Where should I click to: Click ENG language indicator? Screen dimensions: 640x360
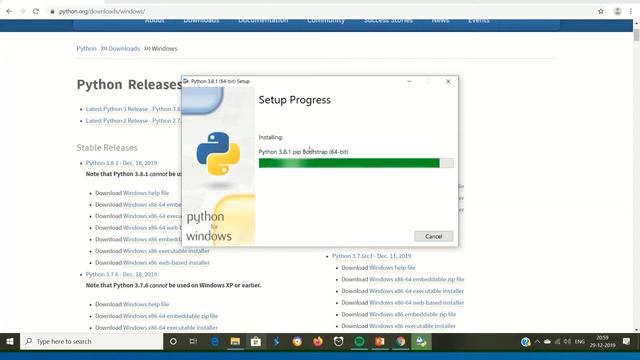pyautogui.click(x=580, y=342)
